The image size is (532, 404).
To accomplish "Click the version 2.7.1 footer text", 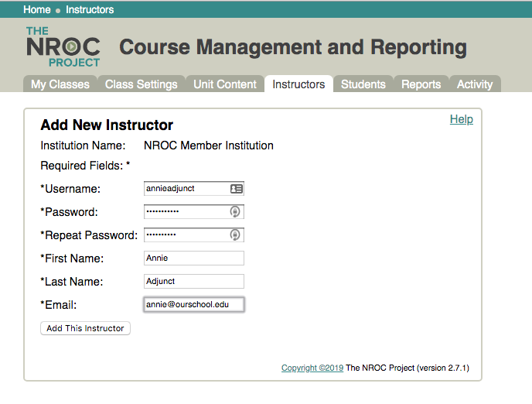I will point(443,368).
